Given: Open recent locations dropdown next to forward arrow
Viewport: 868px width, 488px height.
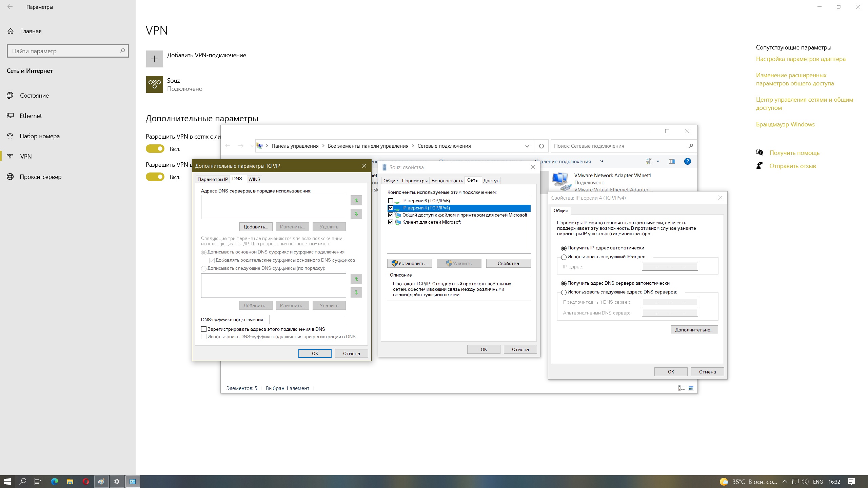Looking at the screenshot, I should [x=252, y=146].
